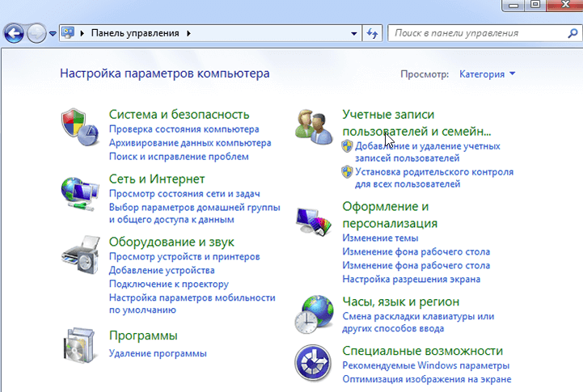Open Изменение темы link

pos(380,238)
